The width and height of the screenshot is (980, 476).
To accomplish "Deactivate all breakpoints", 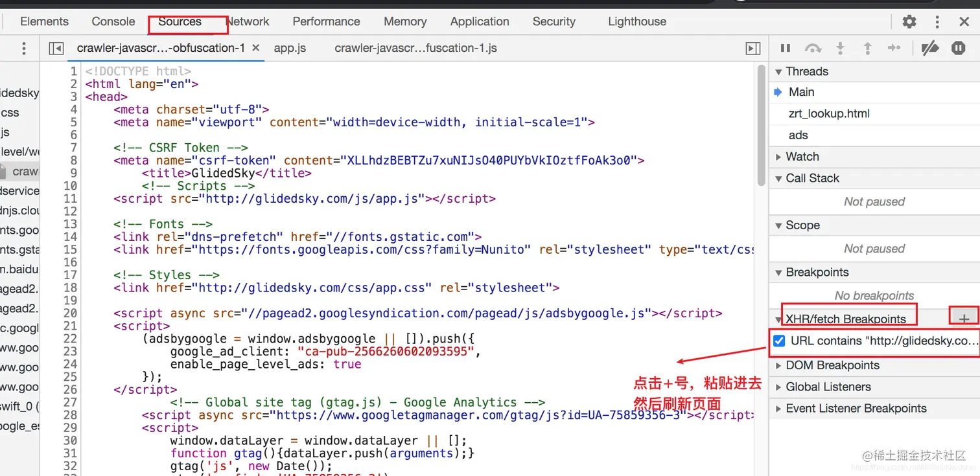I will pos(930,48).
